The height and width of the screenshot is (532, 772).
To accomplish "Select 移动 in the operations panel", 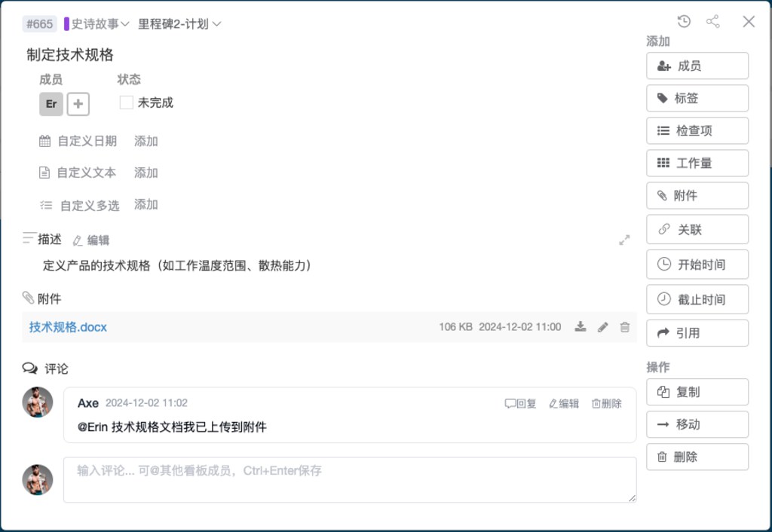I will coord(697,424).
